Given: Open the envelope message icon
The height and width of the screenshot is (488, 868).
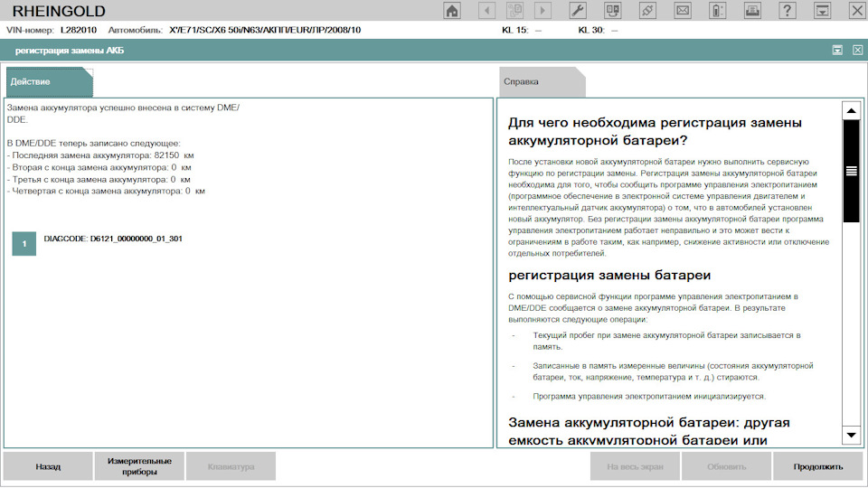Looking at the screenshot, I should point(683,11).
